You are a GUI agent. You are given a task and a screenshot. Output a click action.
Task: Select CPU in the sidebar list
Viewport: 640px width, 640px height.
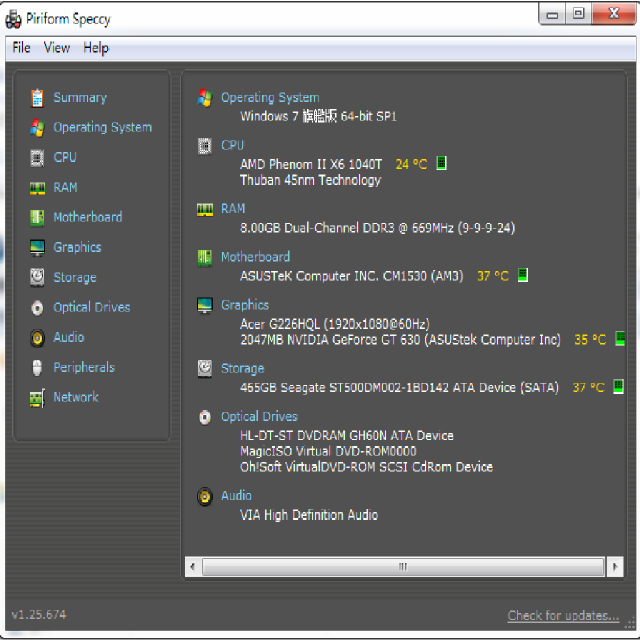[65, 158]
